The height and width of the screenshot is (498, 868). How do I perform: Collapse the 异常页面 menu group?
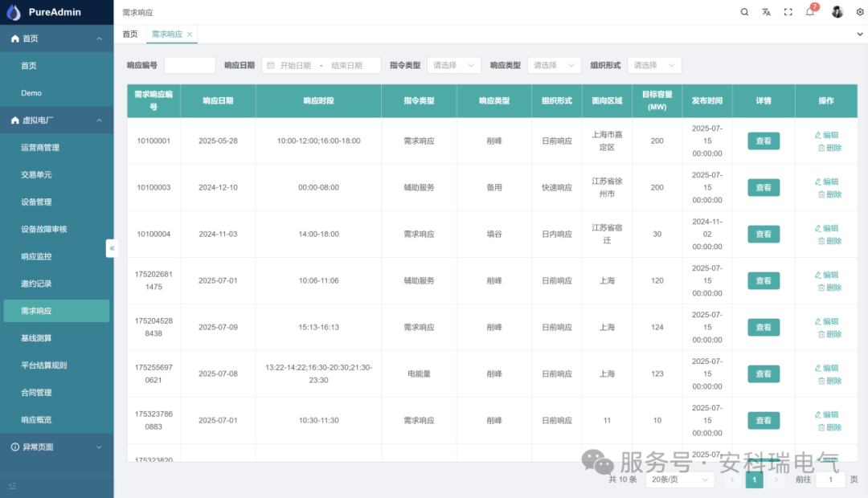tap(56, 447)
